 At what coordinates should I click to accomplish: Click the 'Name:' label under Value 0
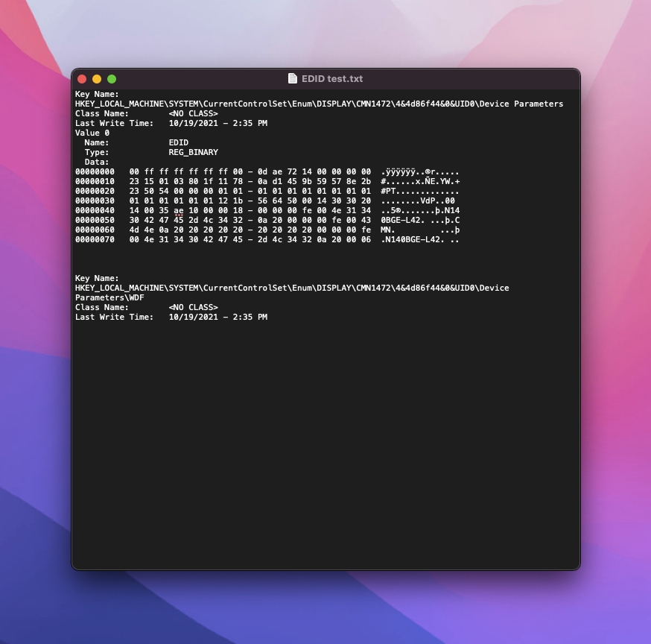[x=97, y=142]
